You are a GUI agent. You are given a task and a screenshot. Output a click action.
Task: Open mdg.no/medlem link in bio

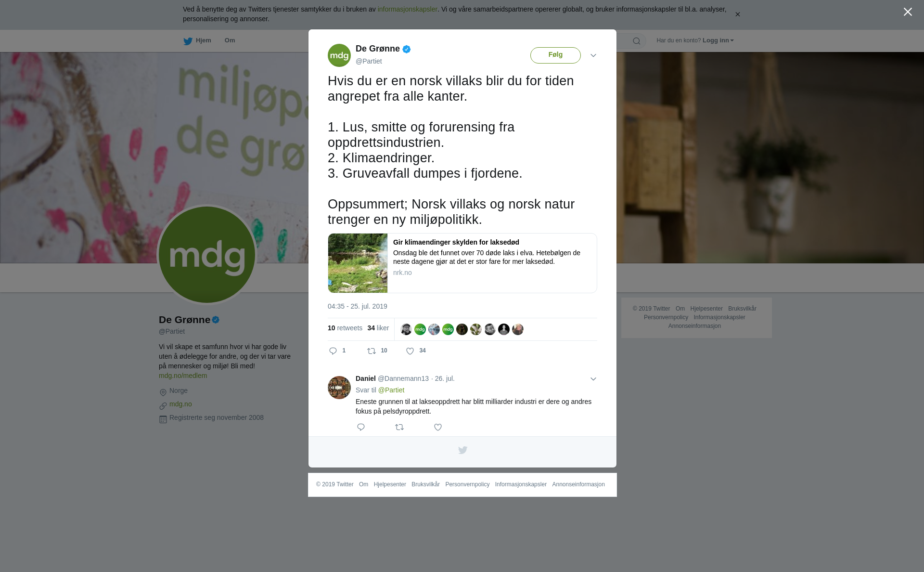coord(183,376)
